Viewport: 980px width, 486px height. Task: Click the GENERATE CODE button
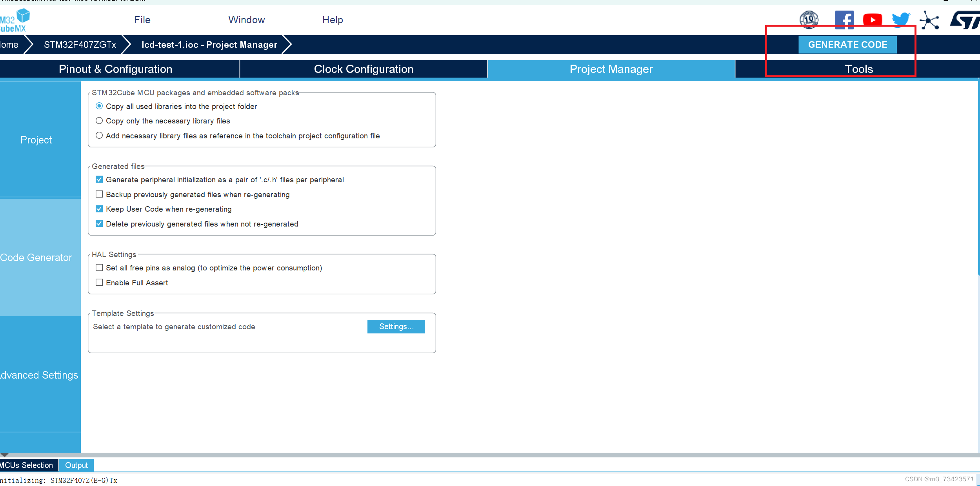point(847,45)
